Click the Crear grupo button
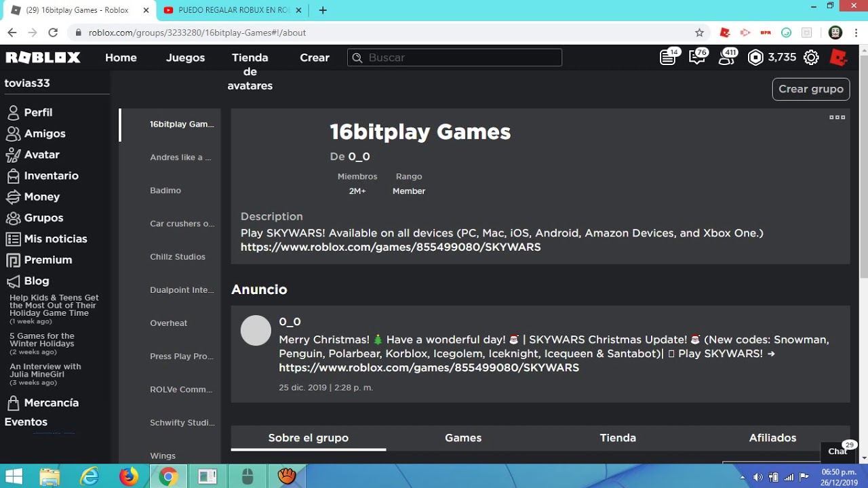 coord(811,89)
